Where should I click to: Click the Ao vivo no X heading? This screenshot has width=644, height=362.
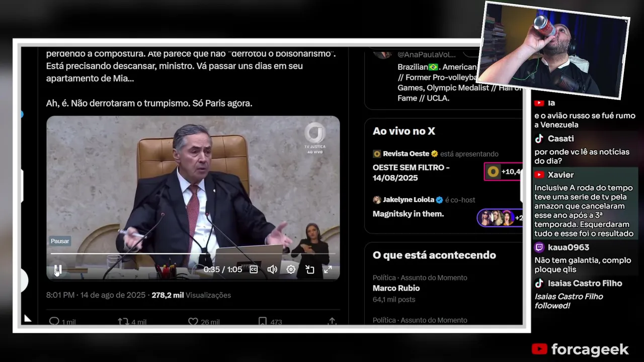404,131
